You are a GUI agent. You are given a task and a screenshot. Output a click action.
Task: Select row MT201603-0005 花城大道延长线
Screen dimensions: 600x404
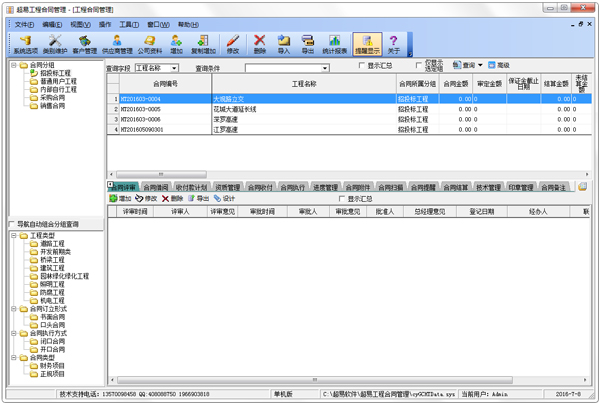(349, 109)
